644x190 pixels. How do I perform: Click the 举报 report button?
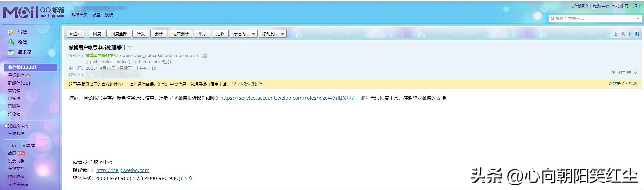coord(202,34)
